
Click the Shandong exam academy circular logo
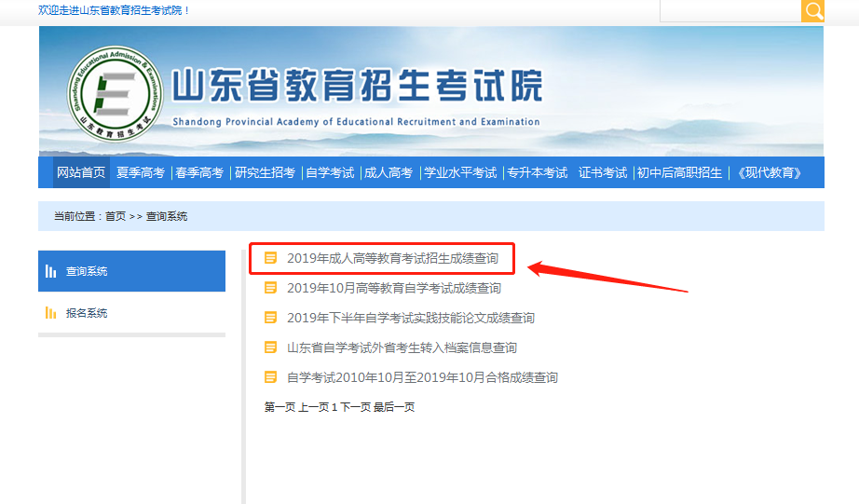pyautogui.click(x=115, y=93)
